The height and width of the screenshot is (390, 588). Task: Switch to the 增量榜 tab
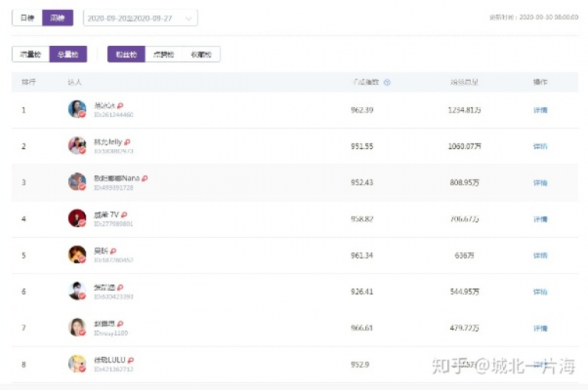(31, 54)
